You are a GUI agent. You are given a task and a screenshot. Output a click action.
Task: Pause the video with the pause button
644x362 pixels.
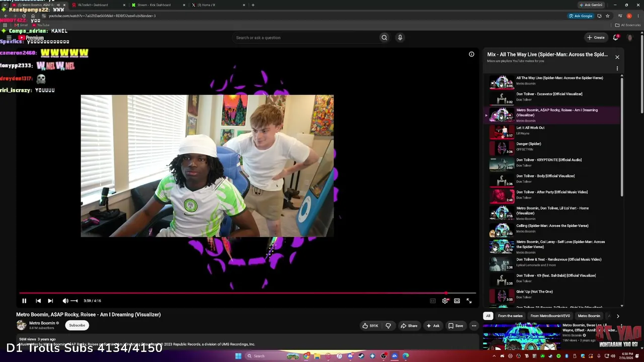coord(24,301)
